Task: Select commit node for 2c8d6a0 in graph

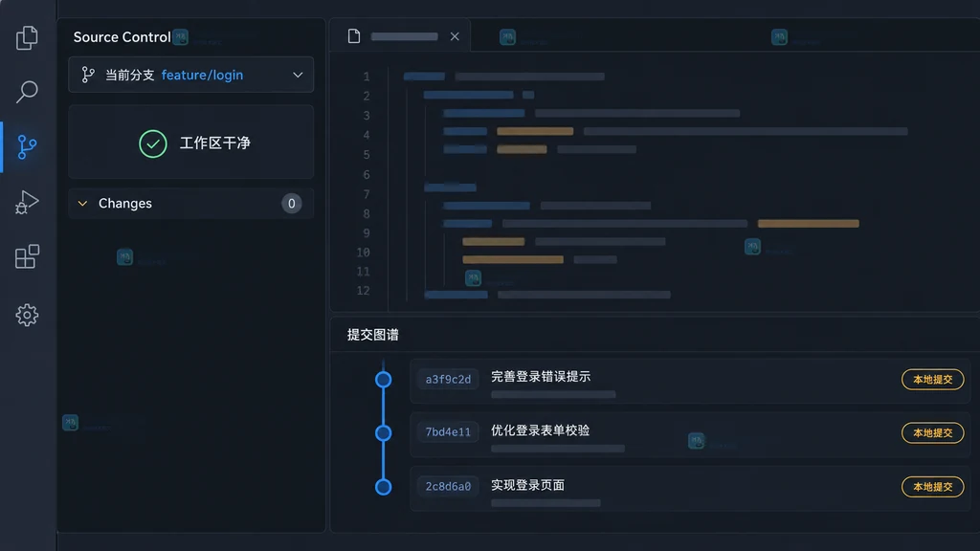Action: tap(383, 487)
